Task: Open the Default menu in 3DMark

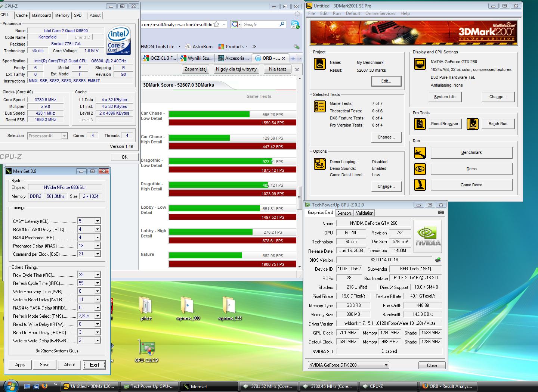Action: click(x=353, y=13)
